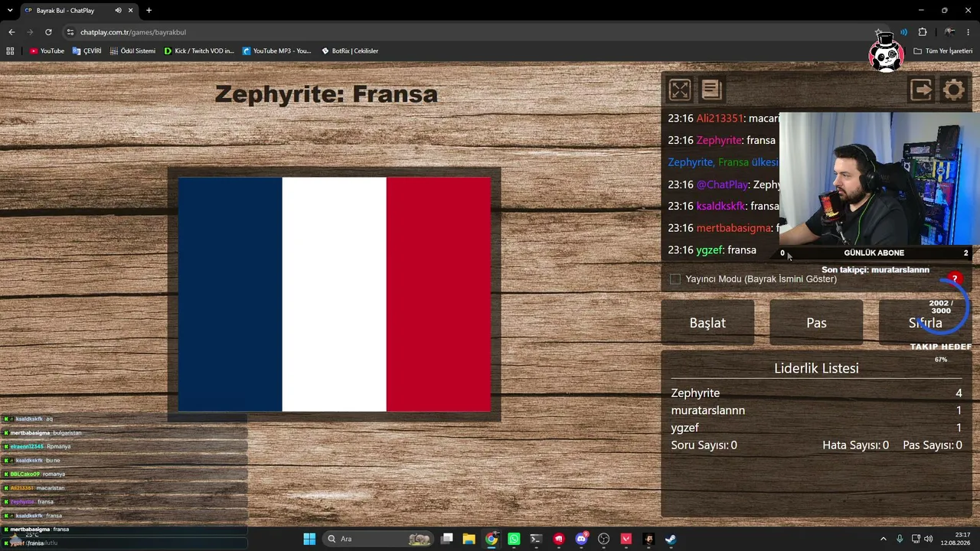
Task: Open the YouTube bookmark
Action: (47, 51)
